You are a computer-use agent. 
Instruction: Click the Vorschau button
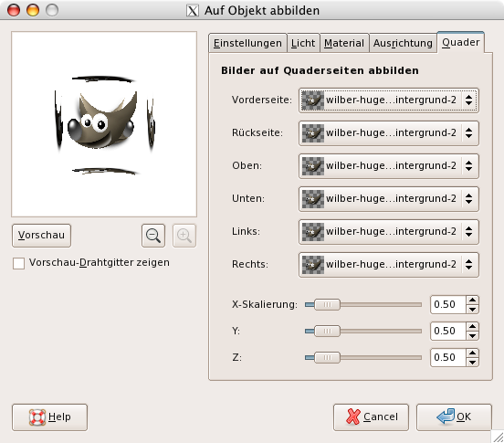(41, 236)
